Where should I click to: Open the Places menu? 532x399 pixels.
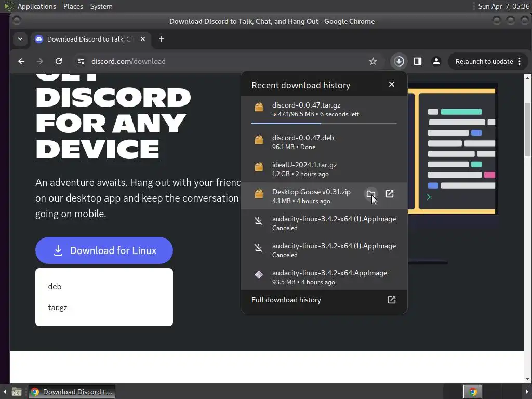click(73, 6)
